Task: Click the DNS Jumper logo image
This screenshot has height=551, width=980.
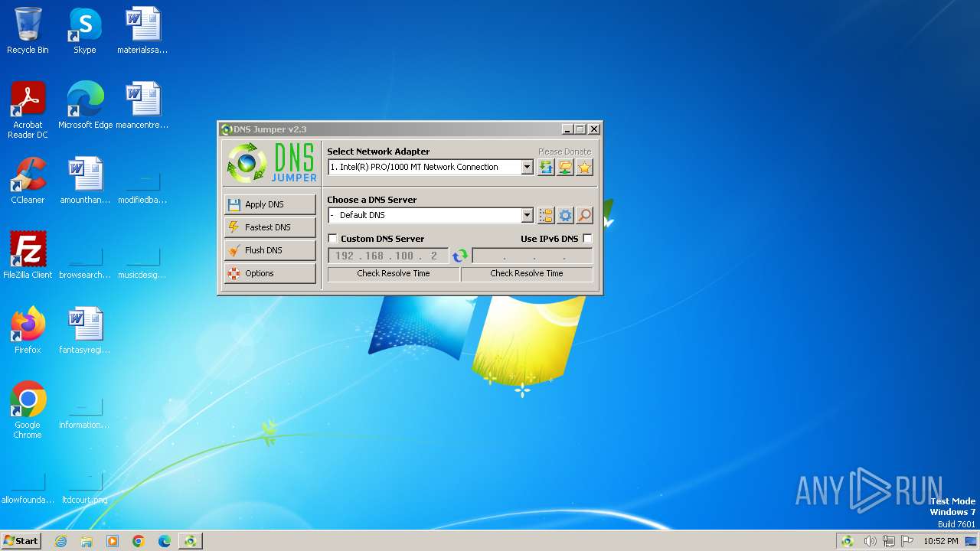Action: [272, 163]
